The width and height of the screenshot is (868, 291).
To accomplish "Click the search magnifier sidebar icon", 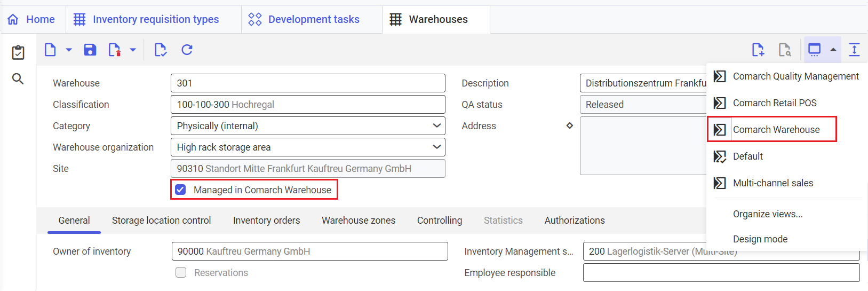I will click(x=18, y=79).
